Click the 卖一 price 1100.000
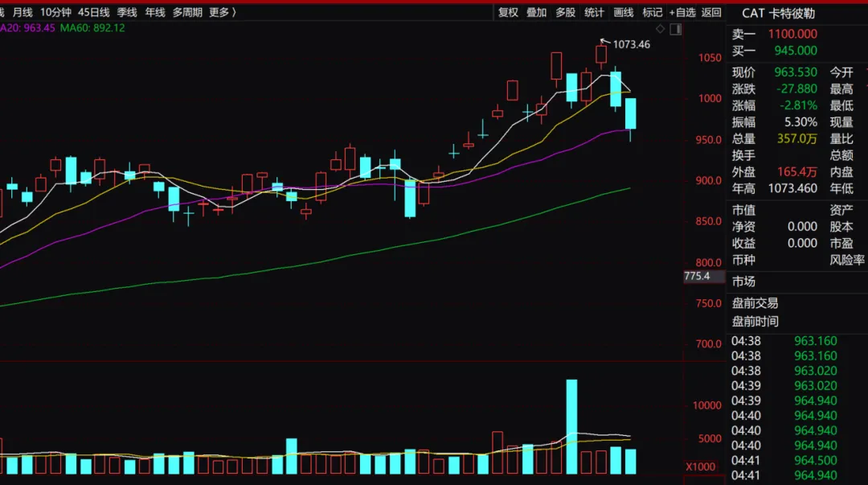This screenshot has height=485, width=868. (792, 34)
